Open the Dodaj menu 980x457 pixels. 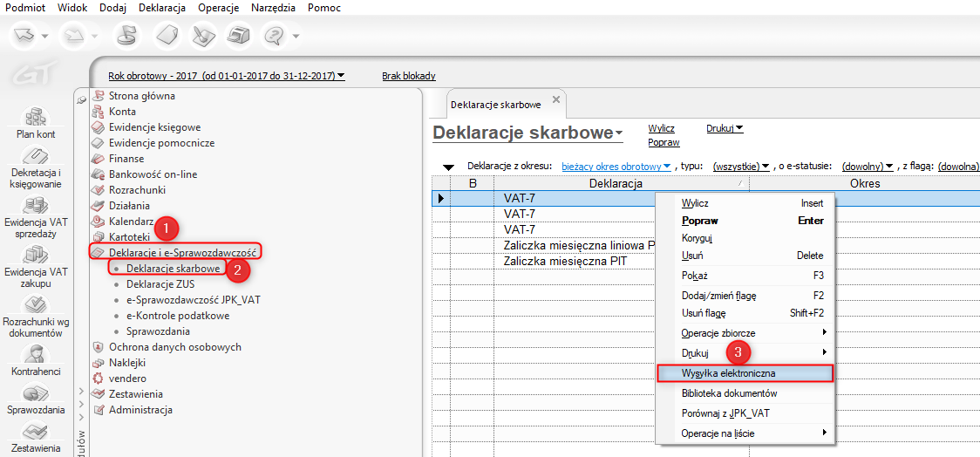[112, 8]
